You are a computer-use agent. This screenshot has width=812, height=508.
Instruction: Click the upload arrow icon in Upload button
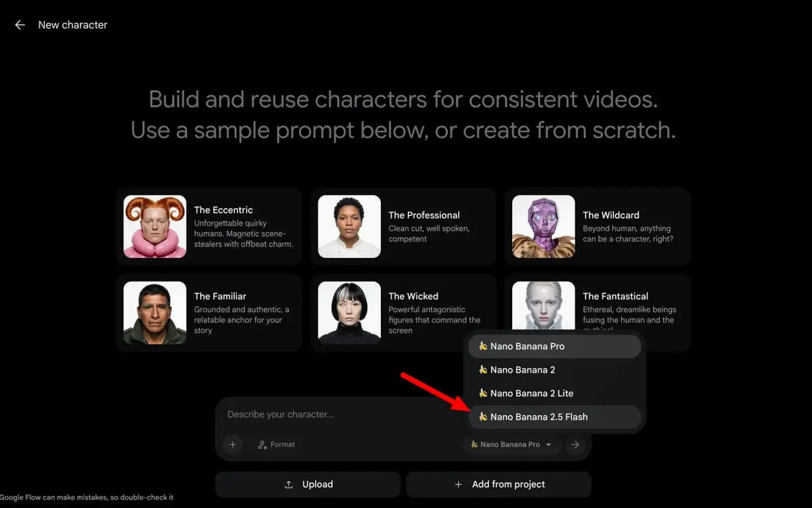coord(289,484)
